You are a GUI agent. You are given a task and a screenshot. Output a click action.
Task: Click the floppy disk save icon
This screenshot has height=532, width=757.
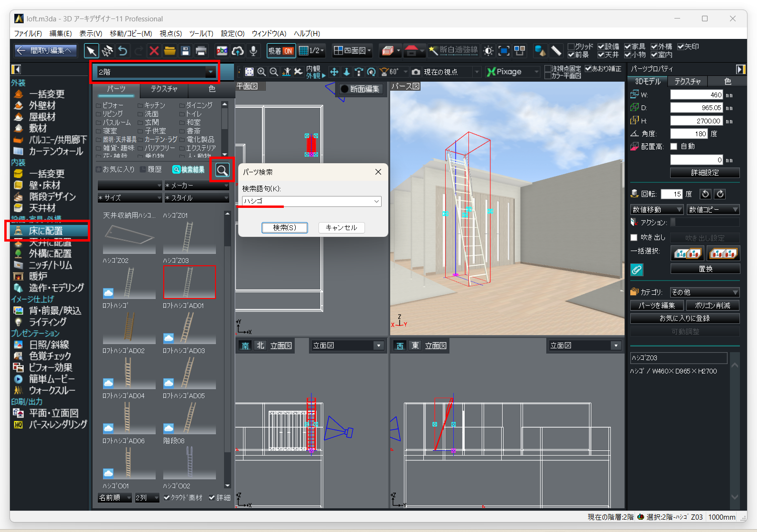[186, 51]
